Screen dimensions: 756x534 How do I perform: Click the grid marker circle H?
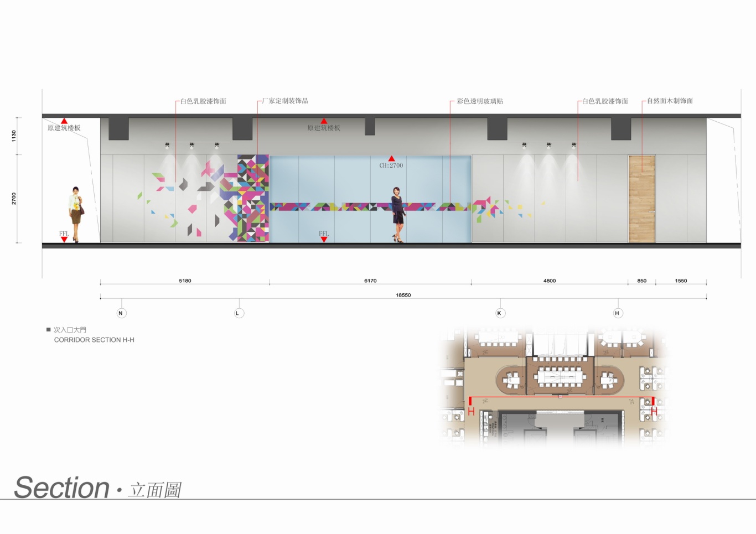coord(618,313)
